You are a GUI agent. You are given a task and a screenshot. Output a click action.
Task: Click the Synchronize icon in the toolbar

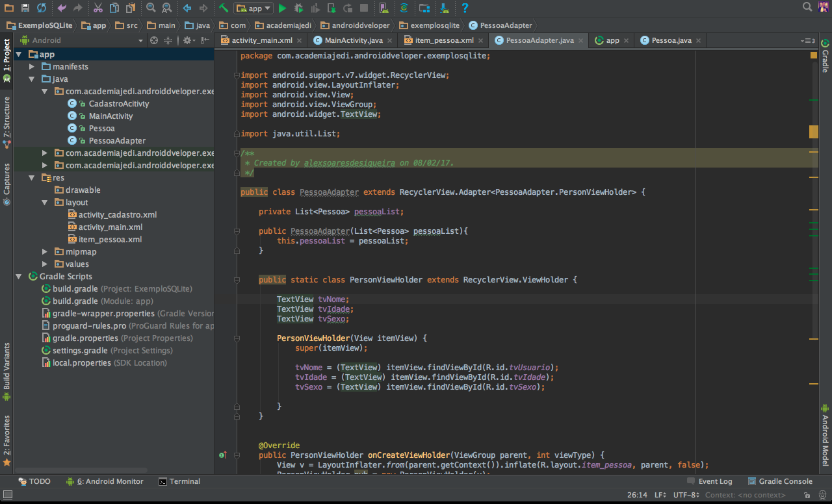pos(41,8)
